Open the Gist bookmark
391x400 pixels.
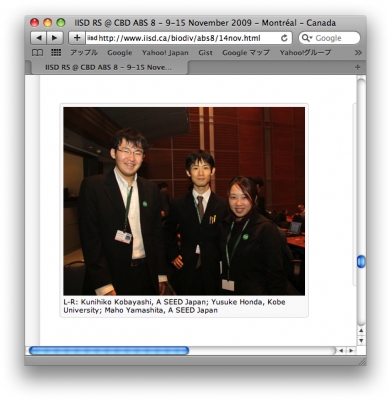(205, 53)
